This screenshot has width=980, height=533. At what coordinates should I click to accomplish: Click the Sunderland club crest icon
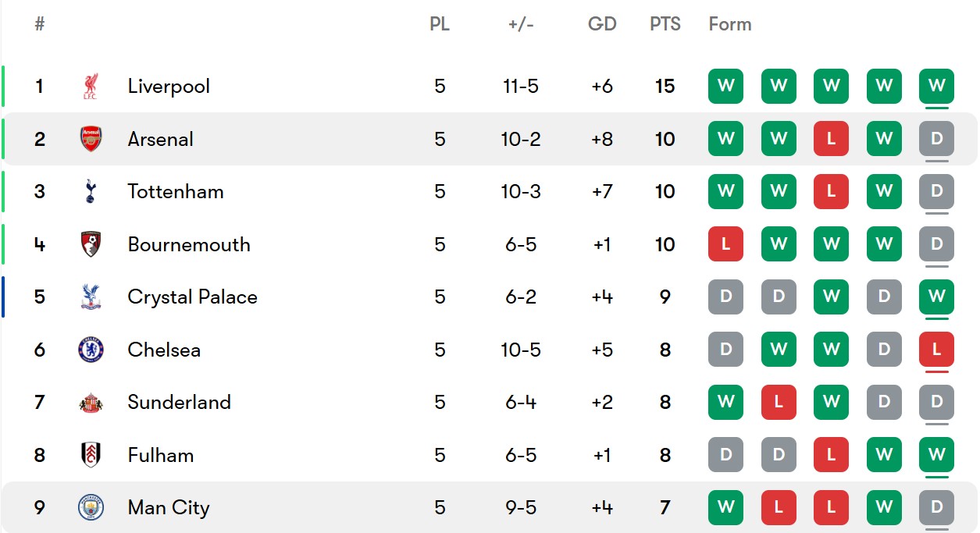91,403
